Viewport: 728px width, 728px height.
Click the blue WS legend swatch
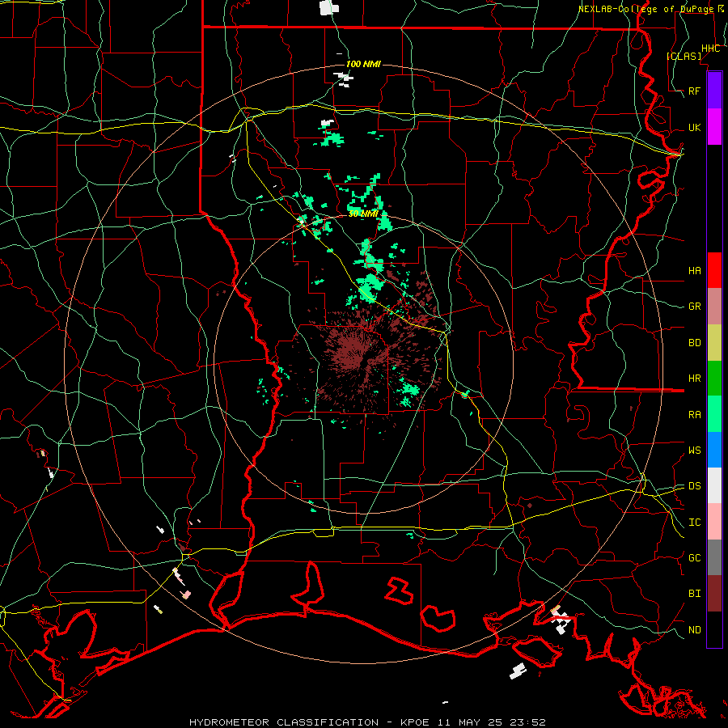pyautogui.click(x=714, y=450)
